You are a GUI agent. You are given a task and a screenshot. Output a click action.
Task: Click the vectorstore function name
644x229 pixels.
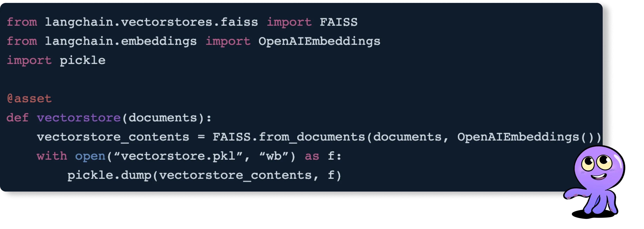(79, 118)
